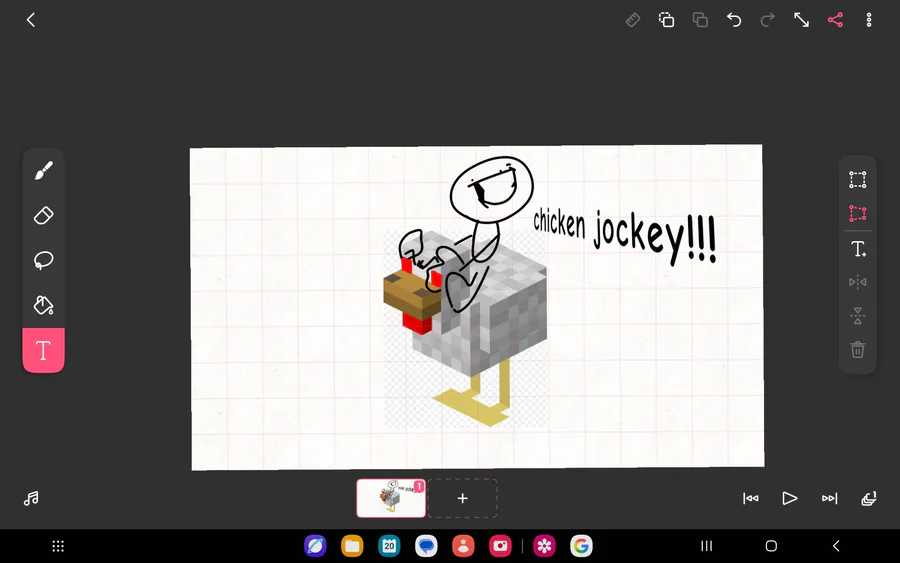Open the ruler tool icon
This screenshot has height=563, width=900.
click(x=633, y=20)
